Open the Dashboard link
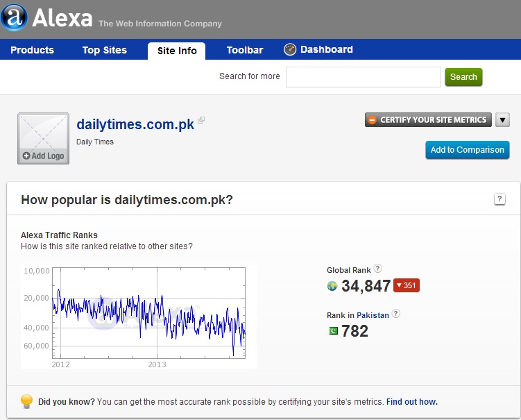 point(326,49)
